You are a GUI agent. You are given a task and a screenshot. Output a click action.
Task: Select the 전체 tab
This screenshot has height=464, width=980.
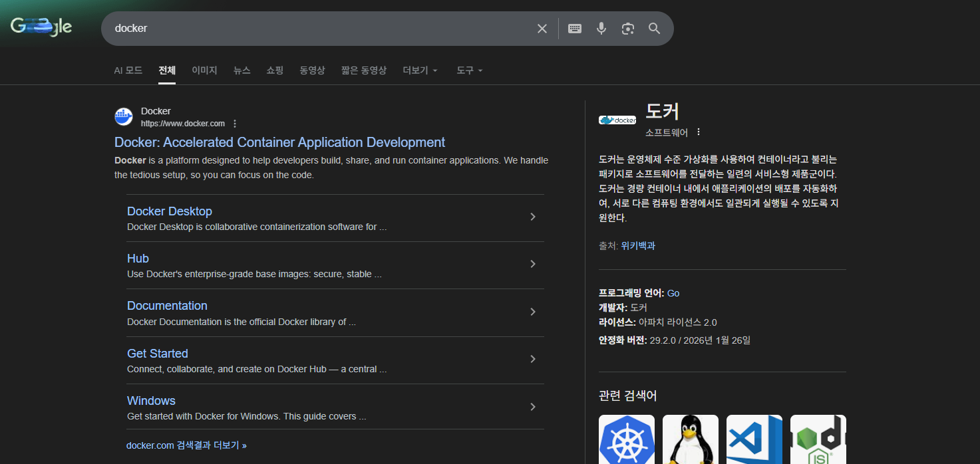167,70
